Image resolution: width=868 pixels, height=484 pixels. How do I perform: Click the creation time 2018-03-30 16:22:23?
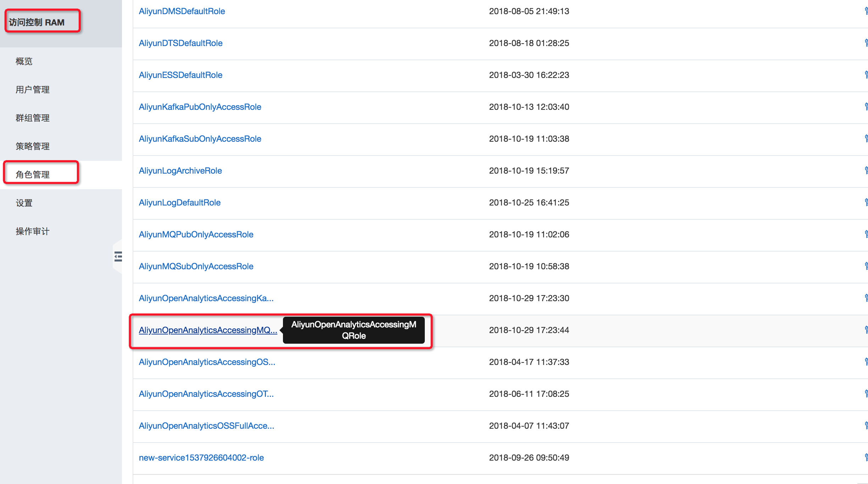tap(529, 75)
